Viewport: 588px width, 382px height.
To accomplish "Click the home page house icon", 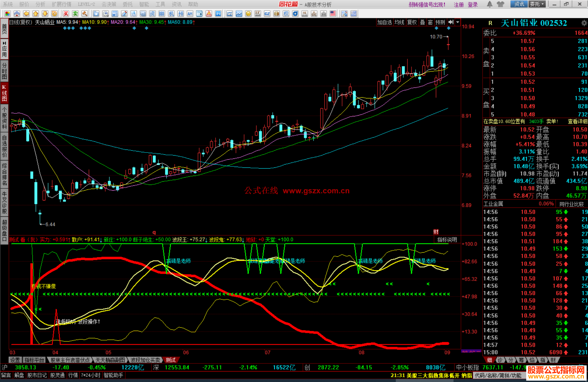I will pos(17,14).
